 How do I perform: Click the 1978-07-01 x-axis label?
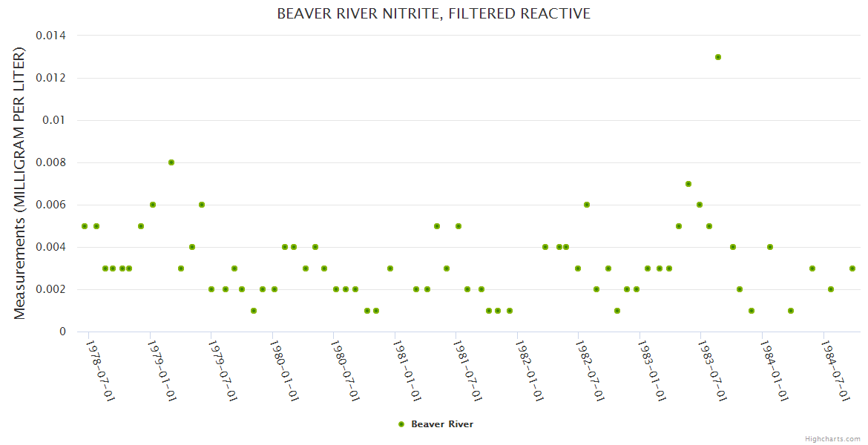tap(100, 371)
